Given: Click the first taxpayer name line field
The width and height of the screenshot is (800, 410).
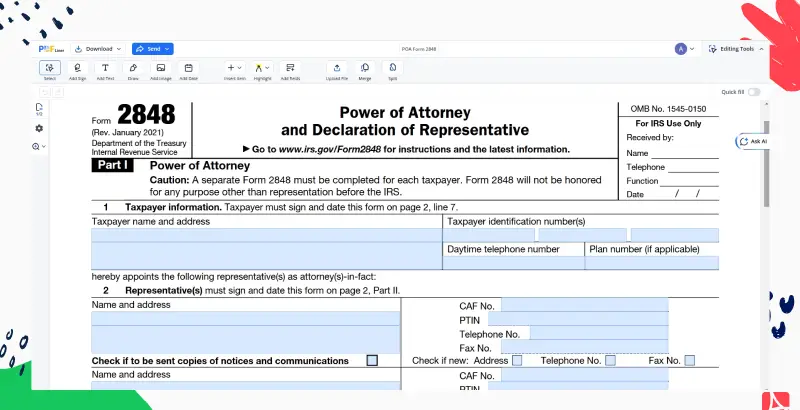Looking at the screenshot, I should (x=266, y=235).
